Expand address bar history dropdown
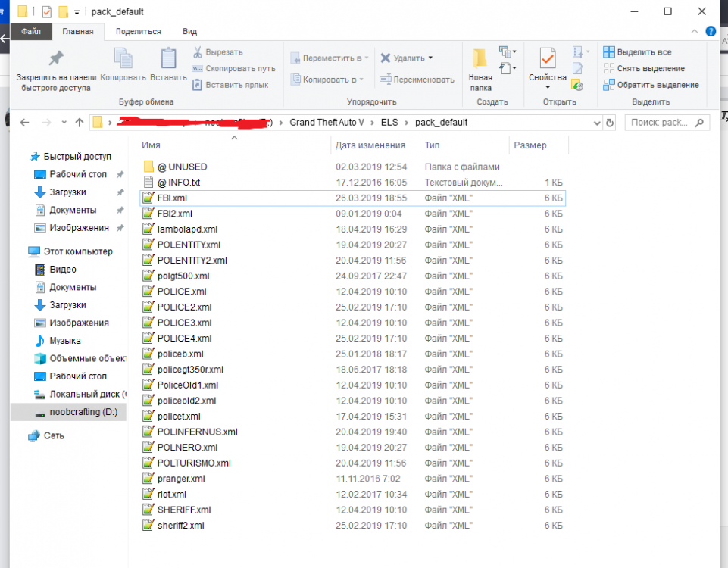The image size is (728, 568). 597,123
